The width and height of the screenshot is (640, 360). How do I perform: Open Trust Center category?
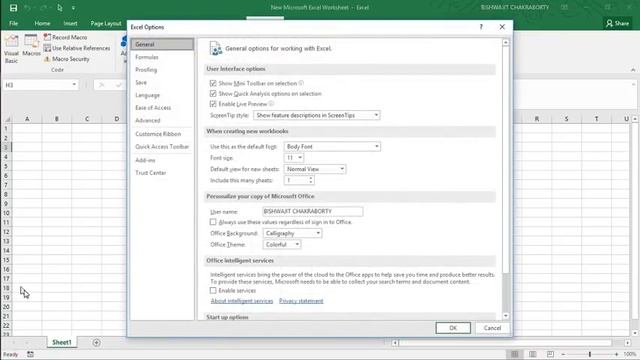pyautogui.click(x=162, y=173)
